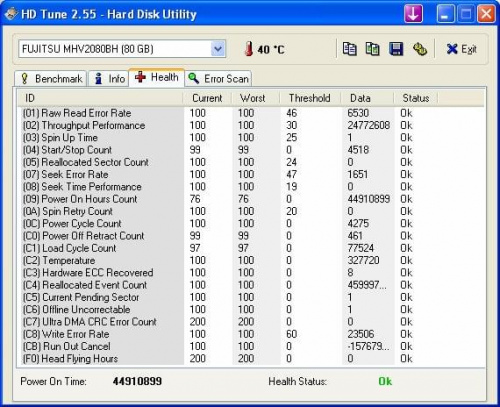Minimize the HD Tune window
The image size is (500, 407).
445,14
